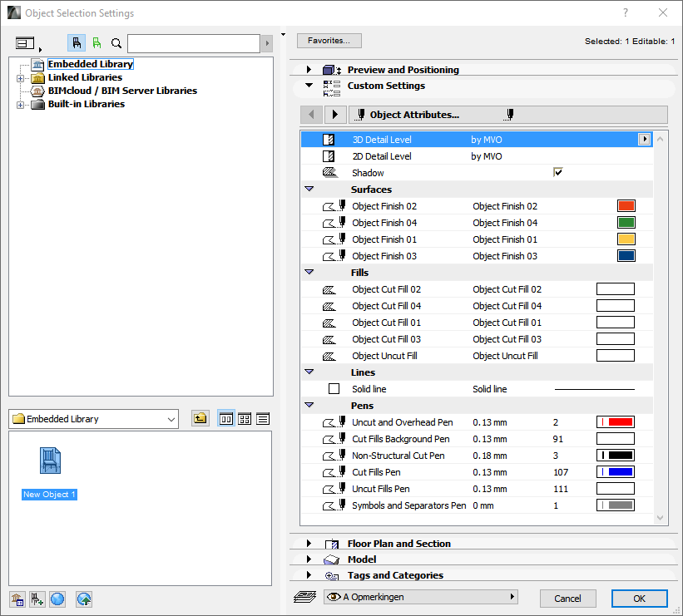Select the green editable-objects filter icon
This screenshot has height=616, width=683.
click(x=97, y=42)
